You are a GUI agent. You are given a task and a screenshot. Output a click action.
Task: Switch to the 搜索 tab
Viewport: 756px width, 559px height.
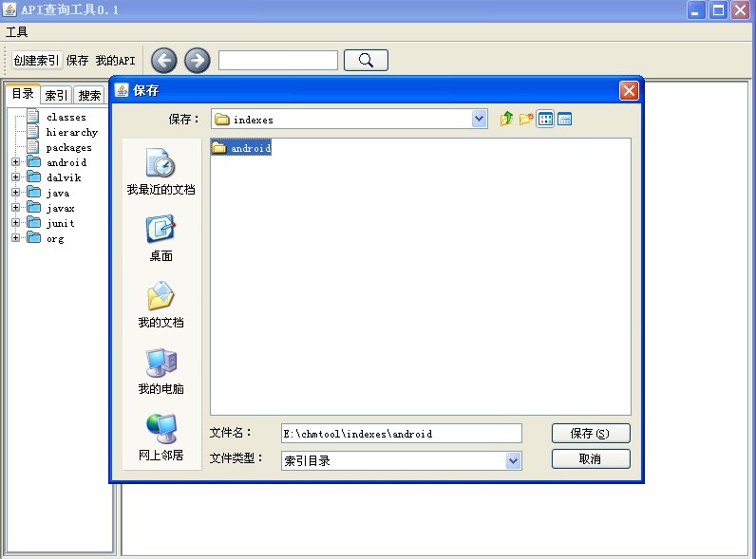[89, 96]
